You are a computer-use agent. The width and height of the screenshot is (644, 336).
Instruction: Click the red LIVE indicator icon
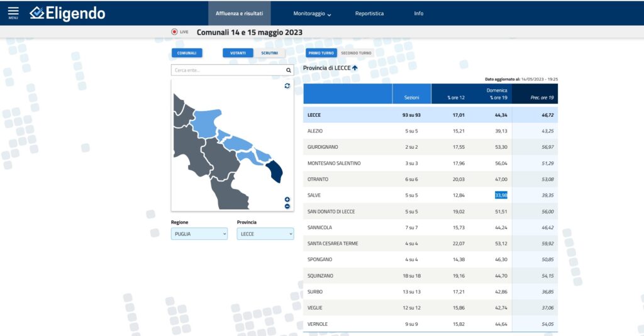(x=174, y=31)
